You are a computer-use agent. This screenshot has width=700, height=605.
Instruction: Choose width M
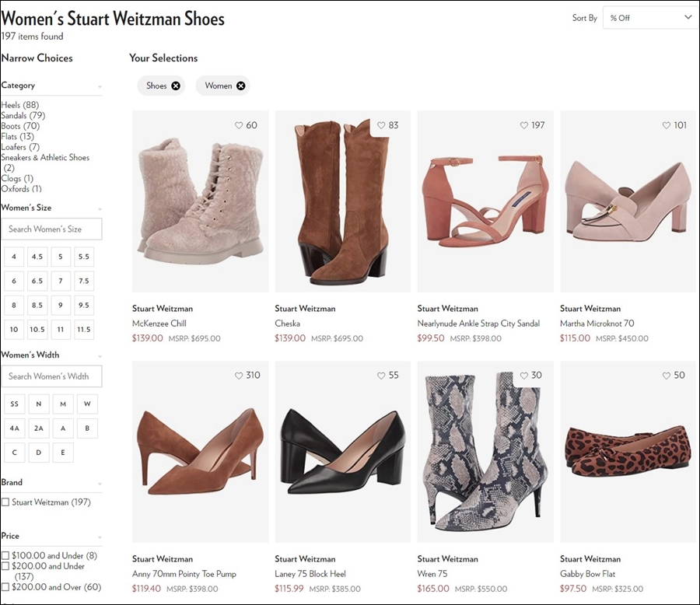[63, 404]
